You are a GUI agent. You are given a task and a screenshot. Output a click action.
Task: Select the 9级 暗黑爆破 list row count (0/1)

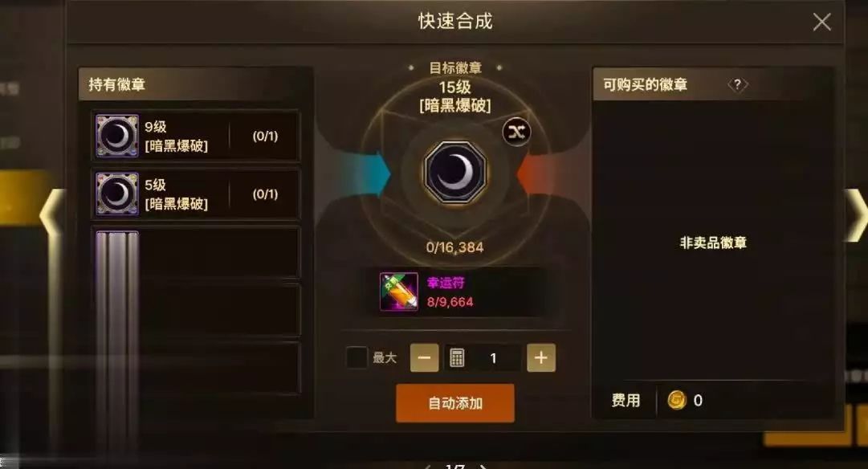(265, 137)
